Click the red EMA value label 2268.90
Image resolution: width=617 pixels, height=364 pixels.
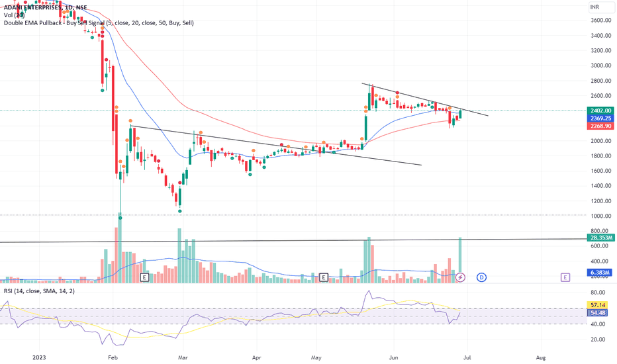[600, 126]
